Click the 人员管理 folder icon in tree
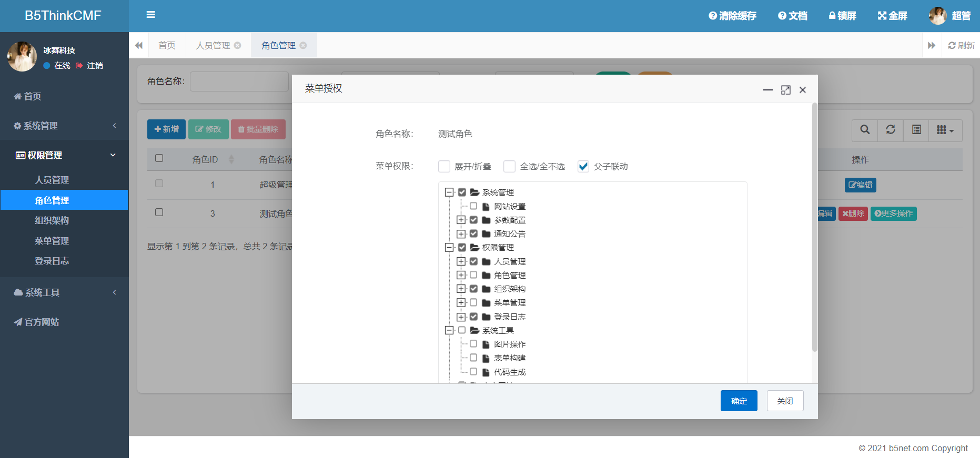This screenshot has height=458, width=980. [486, 262]
